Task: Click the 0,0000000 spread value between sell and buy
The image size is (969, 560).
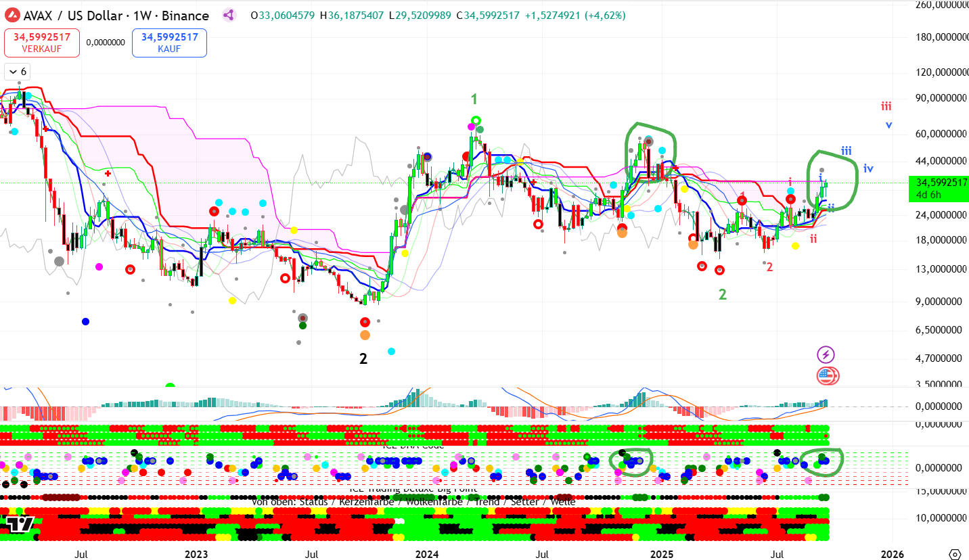Action: (x=106, y=42)
